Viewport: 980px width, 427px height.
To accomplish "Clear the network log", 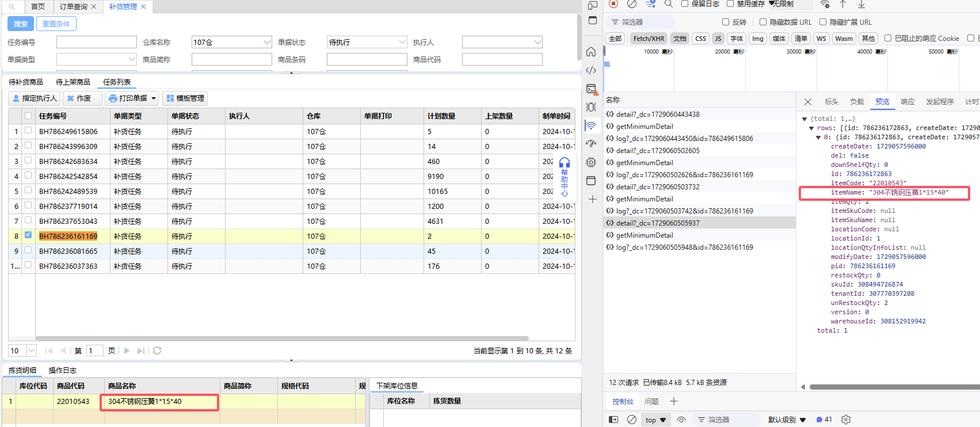I will pyautogui.click(x=632, y=4).
